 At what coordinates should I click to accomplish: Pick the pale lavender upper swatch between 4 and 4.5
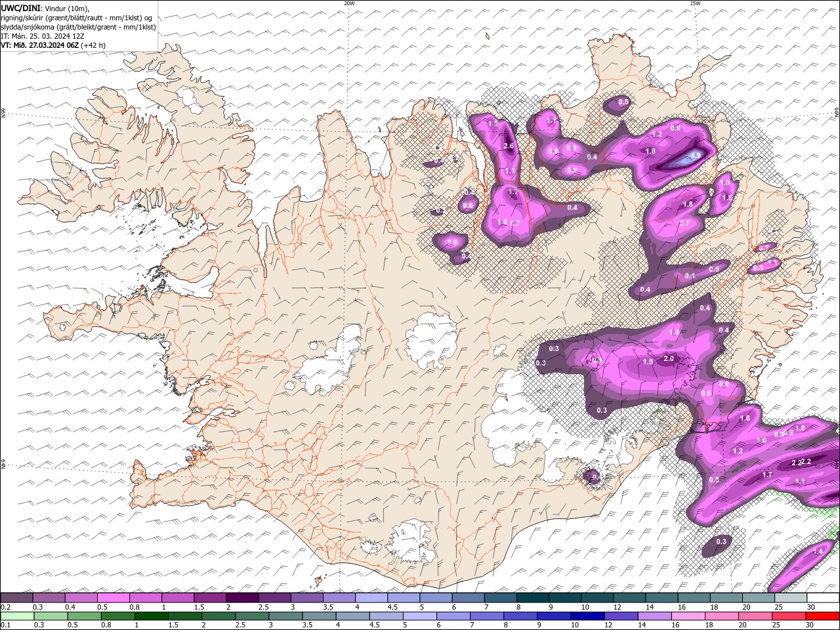pyautogui.click(x=371, y=598)
